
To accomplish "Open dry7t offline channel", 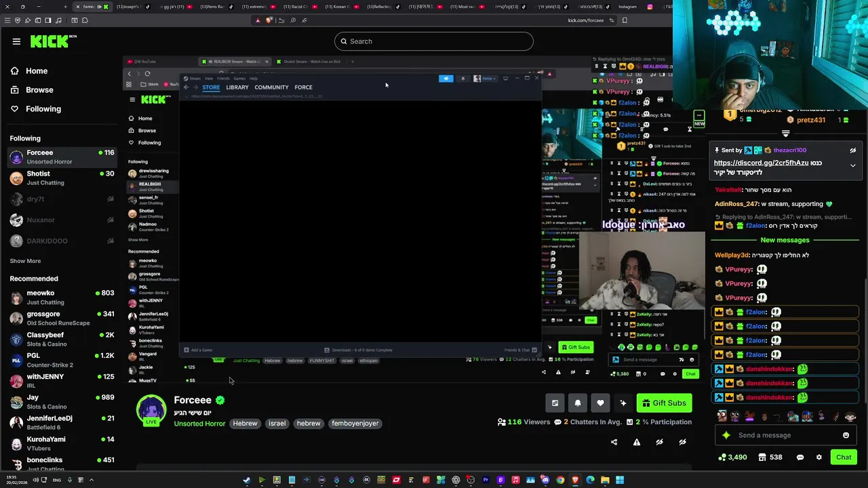I will tap(61, 199).
